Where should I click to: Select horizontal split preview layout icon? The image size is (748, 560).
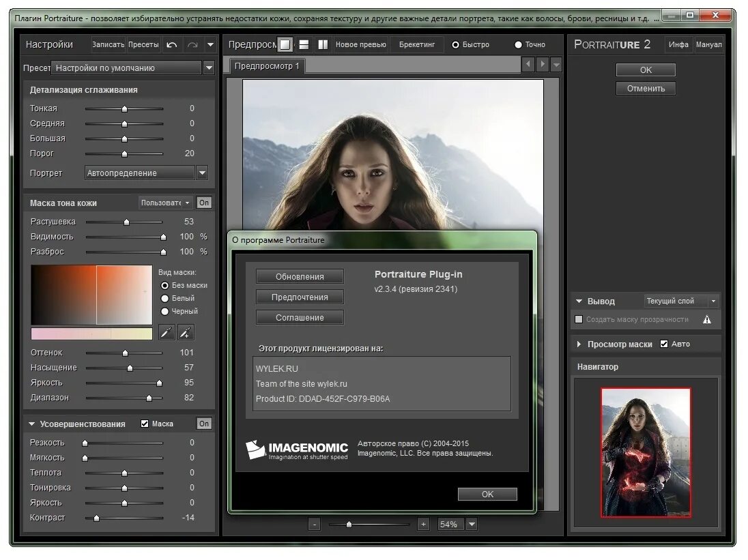(x=304, y=45)
